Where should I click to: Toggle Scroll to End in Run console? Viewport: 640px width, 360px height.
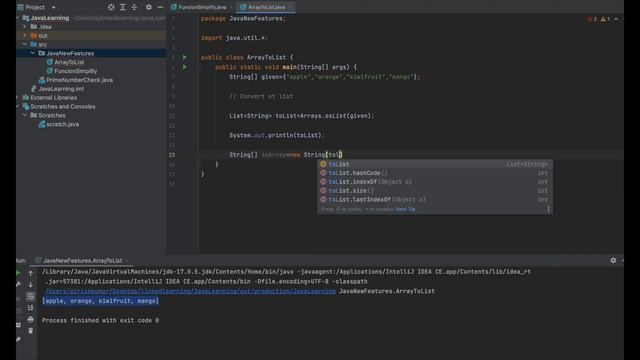click(x=31, y=308)
